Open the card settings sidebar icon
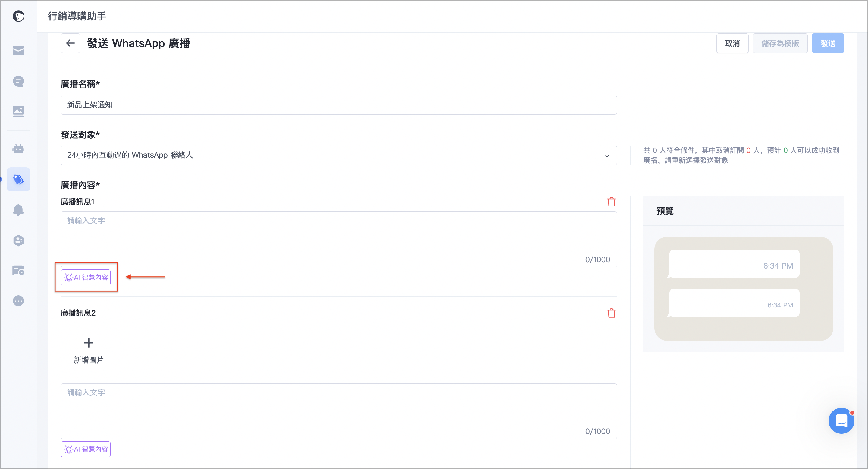 [18, 270]
